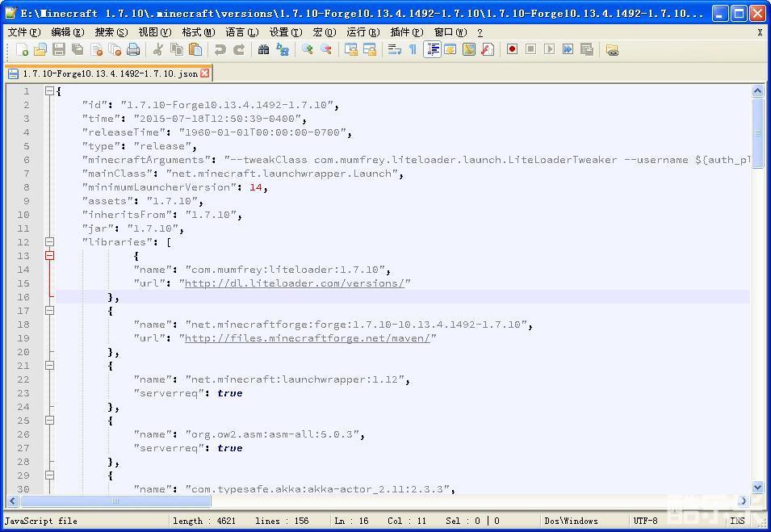Open the 搜索(S) menu

(111, 32)
